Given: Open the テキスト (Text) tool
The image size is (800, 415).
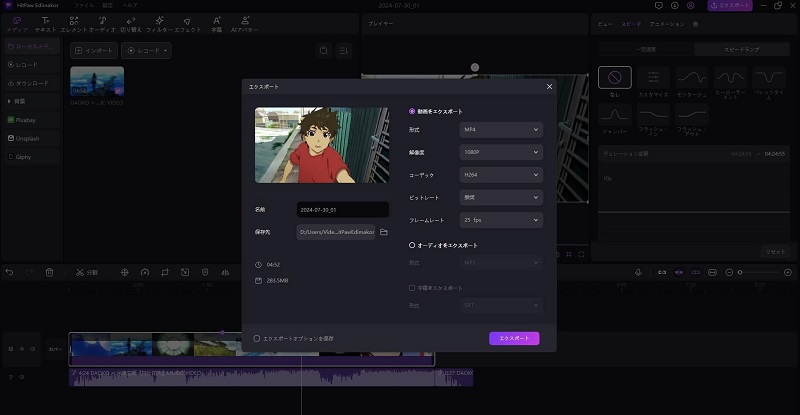Looking at the screenshot, I should pos(45,24).
